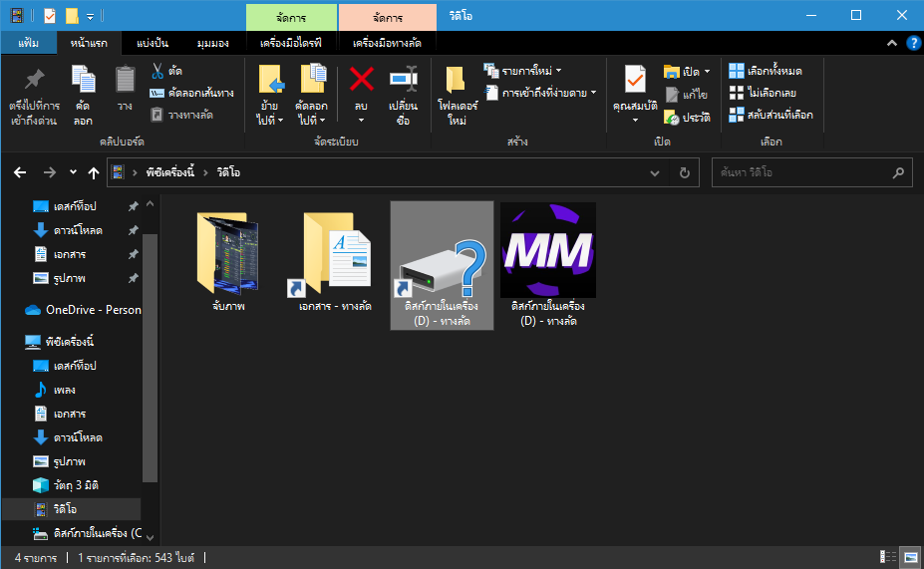Open the Easy access (การเข้าถึงที่ง่ายดาย) dropdown

coord(540,93)
